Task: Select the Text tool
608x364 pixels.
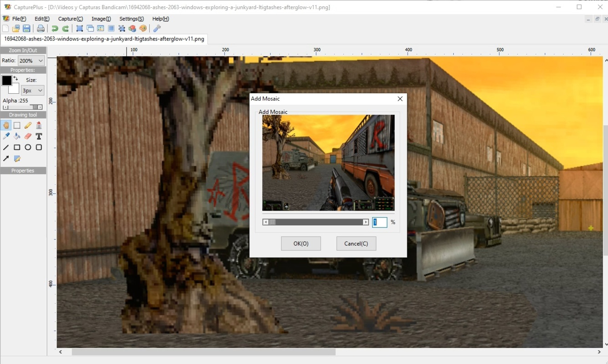Action: (x=39, y=136)
